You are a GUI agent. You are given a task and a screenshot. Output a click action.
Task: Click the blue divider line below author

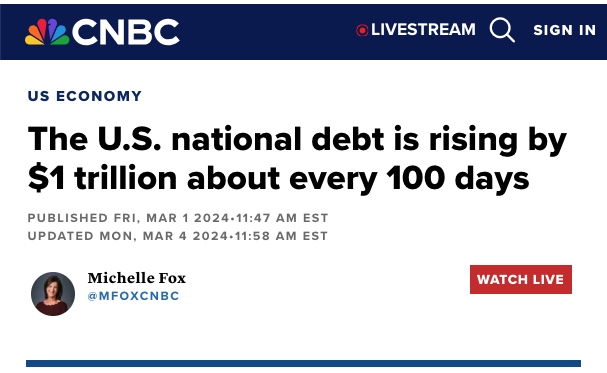click(304, 363)
